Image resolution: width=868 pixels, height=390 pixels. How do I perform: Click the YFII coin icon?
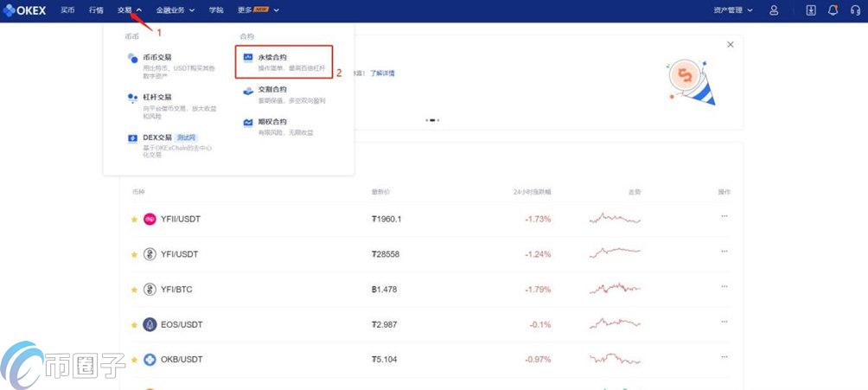150,220
